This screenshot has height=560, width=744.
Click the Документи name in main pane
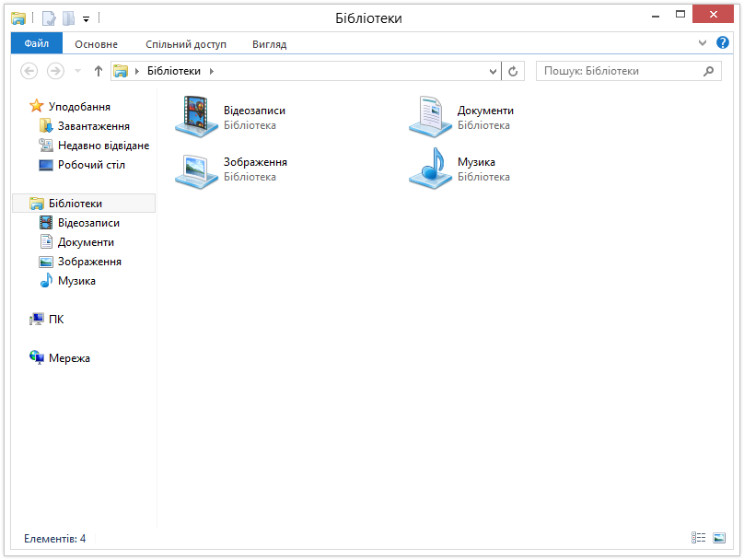485,111
